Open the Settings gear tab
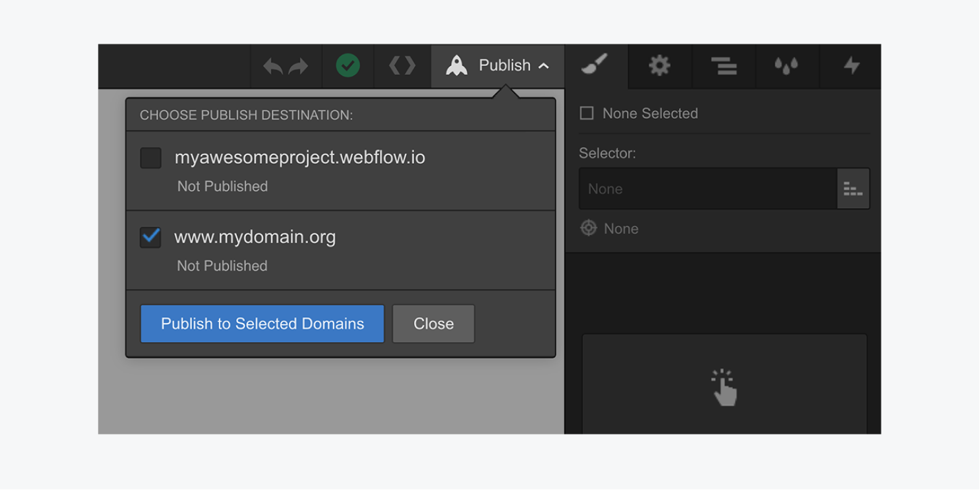Viewport: 980px width, 490px height. tap(659, 65)
